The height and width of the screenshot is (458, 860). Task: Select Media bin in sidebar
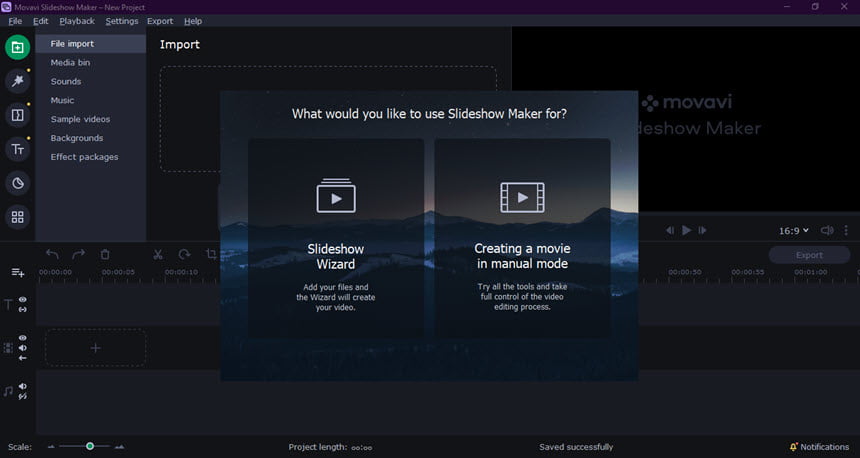[x=91, y=63]
